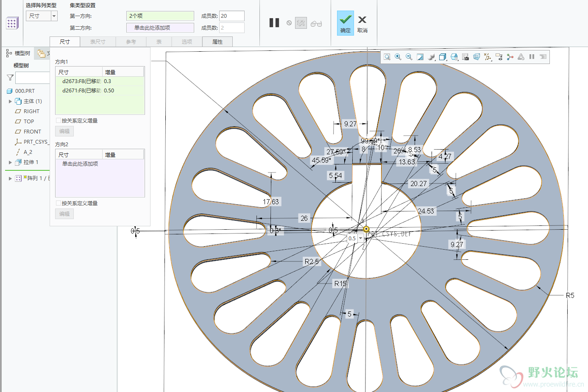Click the increment value 0.3
The width and height of the screenshot is (588, 392).
click(x=108, y=81)
